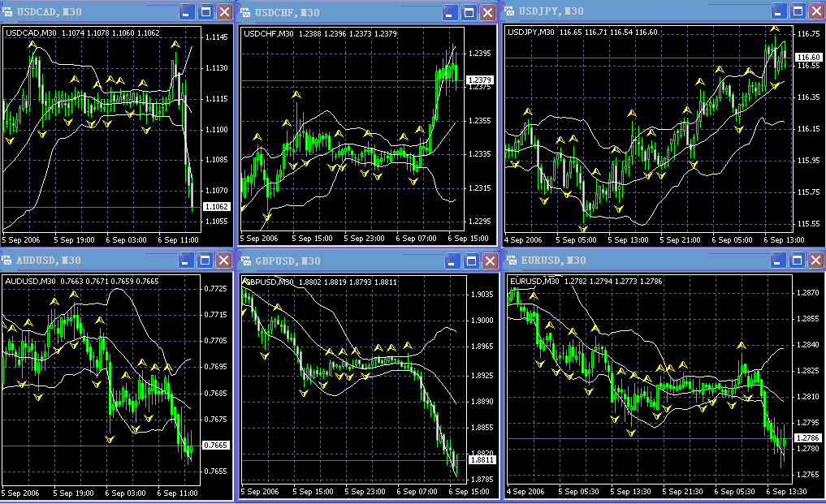
Task: Close the USDCAD chart window
Action: point(224,11)
